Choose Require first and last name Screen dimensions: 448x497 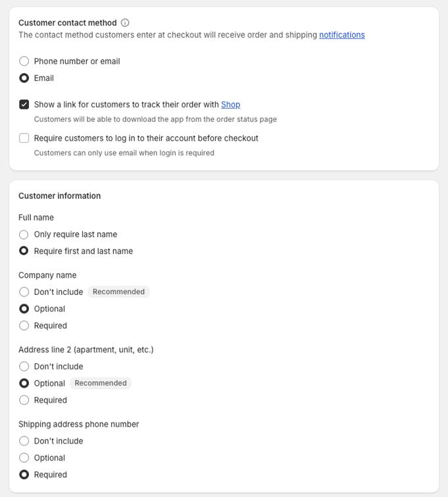coord(24,251)
